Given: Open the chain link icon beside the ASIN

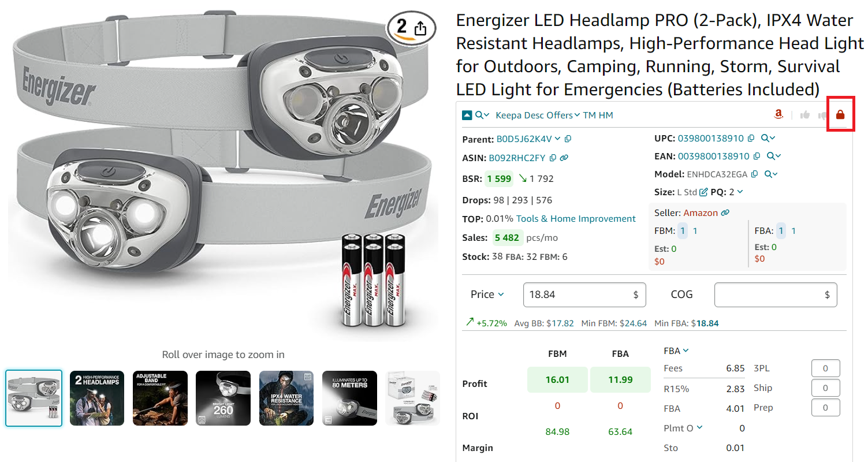Looking at the screenshot, I should point(565,158).
